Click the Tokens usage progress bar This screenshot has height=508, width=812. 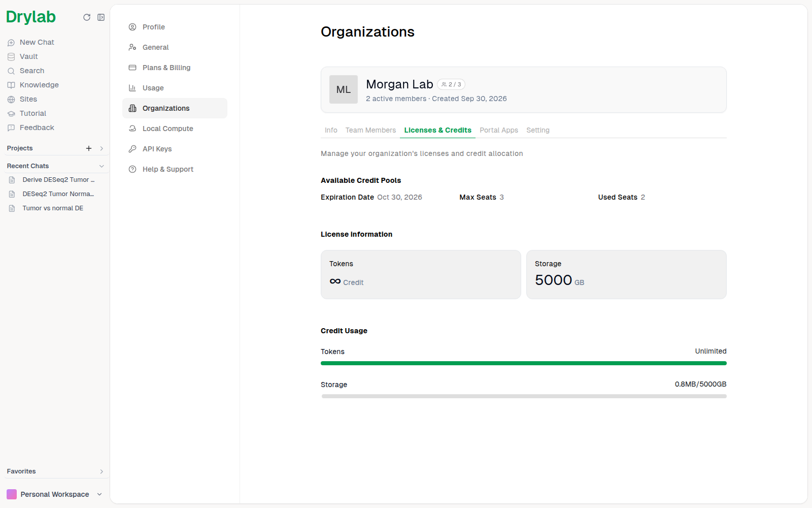(524, 363)
